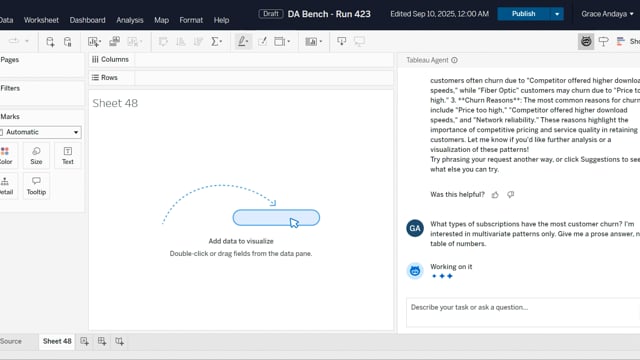Click the Size marks card button
This screenshot has height=360, width=640.
tap(36, 156)
